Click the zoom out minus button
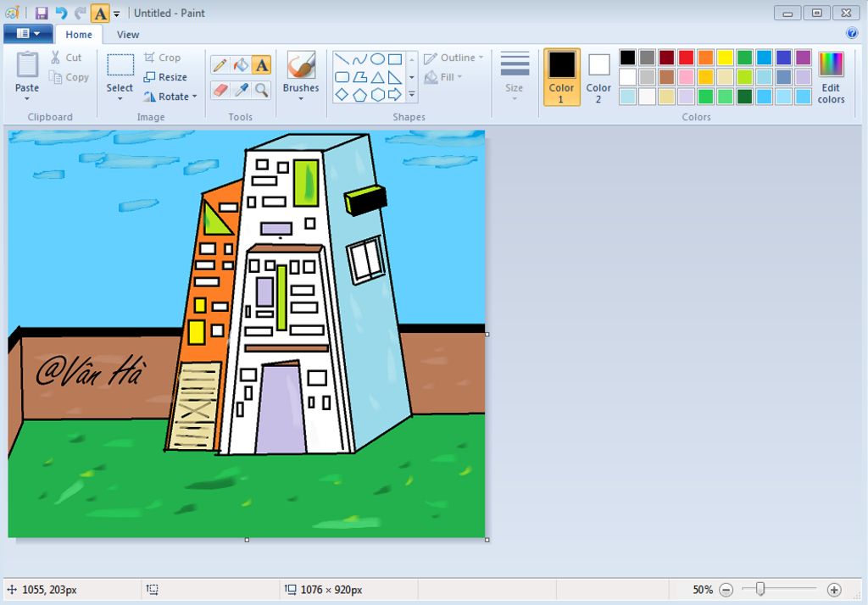868x605 pixels. tap(726, 590)
